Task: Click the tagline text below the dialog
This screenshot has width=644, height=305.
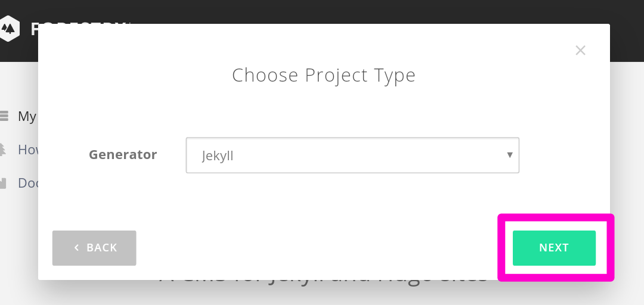Action: [324, 282]
